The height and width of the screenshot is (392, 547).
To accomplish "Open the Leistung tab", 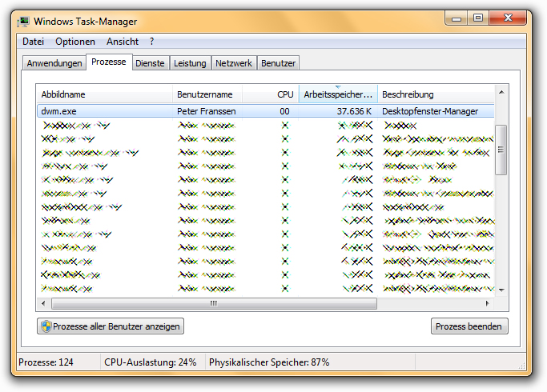I will click(x=190, y=63).
